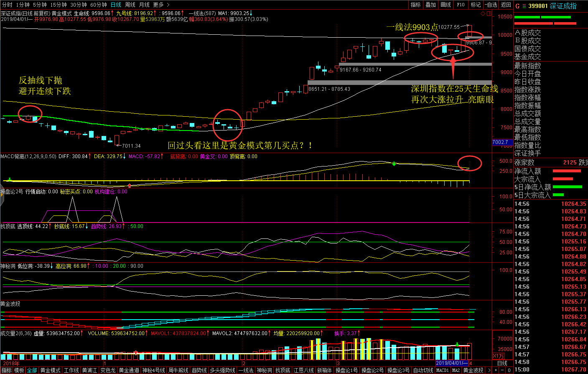Click the 返回 back button

[506, 5]
